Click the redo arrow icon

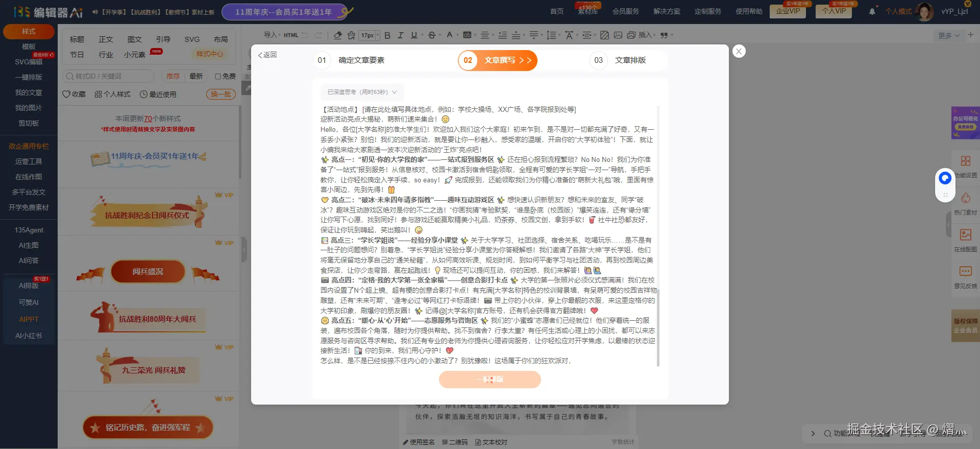pos(318,35)
